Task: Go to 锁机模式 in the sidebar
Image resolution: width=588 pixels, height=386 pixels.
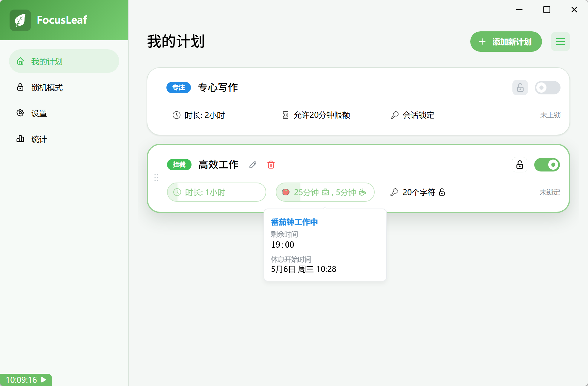Action: 64,87
